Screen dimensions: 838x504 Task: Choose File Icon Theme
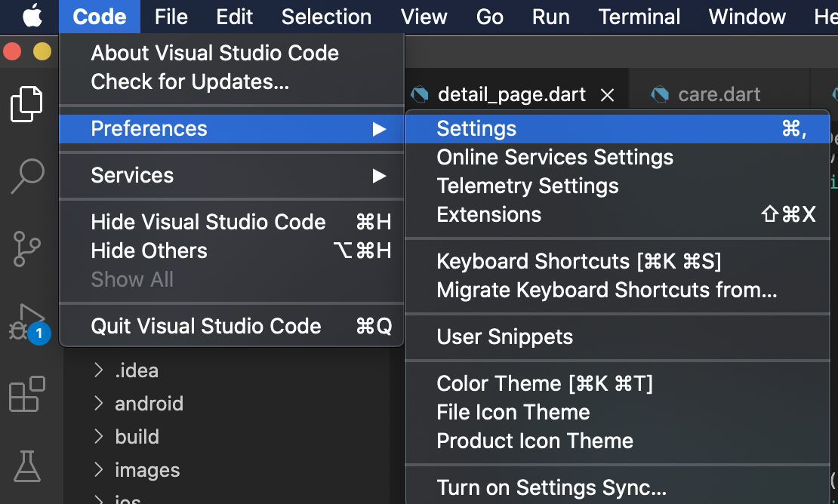pos(618,412)
